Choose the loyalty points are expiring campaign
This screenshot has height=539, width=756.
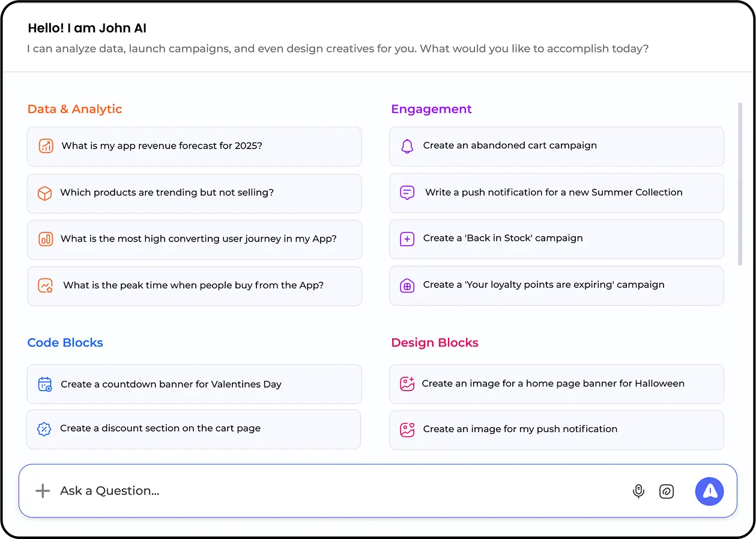tap(543, 285)
